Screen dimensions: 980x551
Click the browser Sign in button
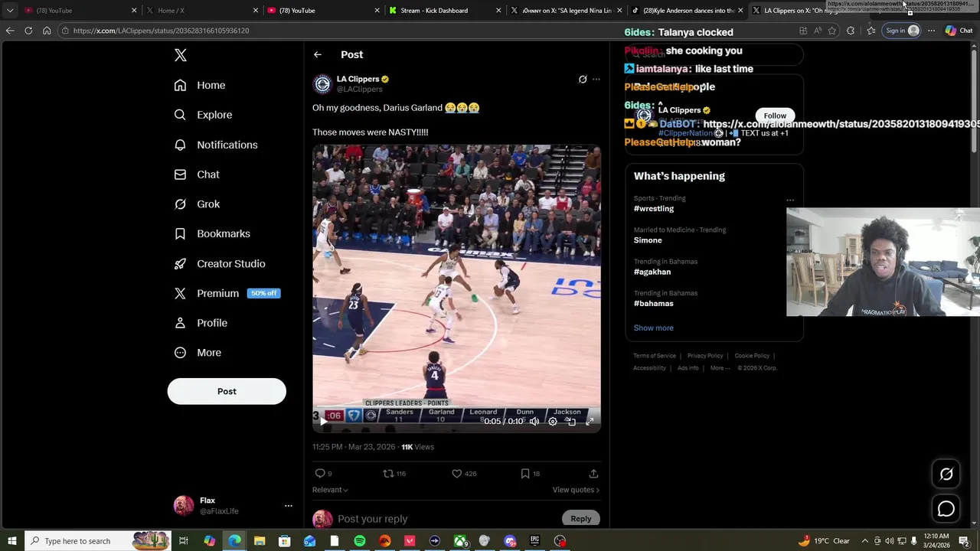pos(902,31)
